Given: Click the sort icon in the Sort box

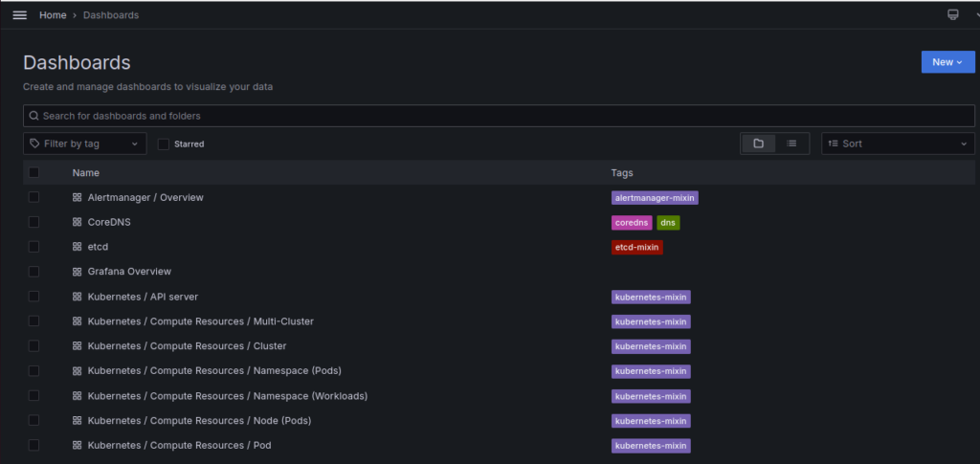Looking at the screenshot, I should click(x=833, y=144).
